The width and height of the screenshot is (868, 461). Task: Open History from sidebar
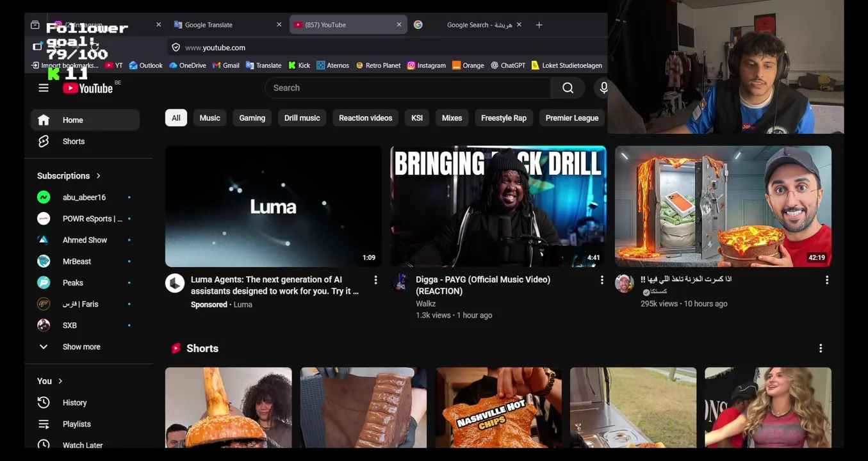(x=85, y=403)
